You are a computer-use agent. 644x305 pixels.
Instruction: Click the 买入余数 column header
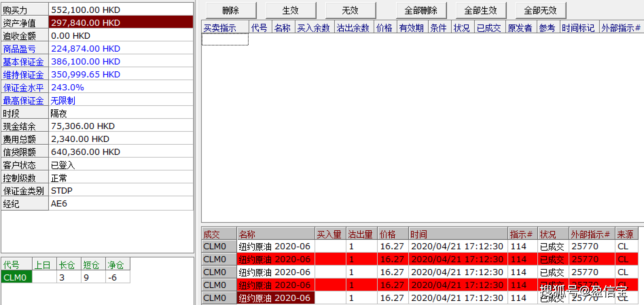[315, 28]
